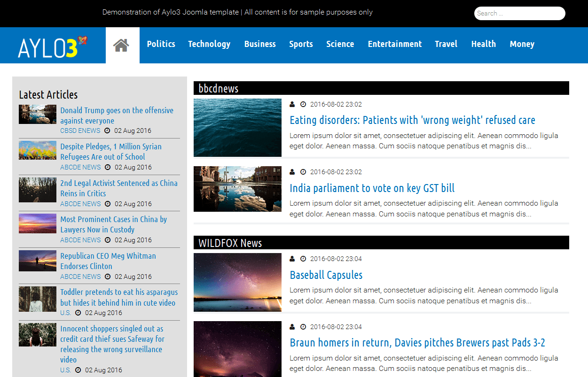This screenshot has width=588, height=377.
Task: Open the Politics menu item
Action: tap(161, 44)
